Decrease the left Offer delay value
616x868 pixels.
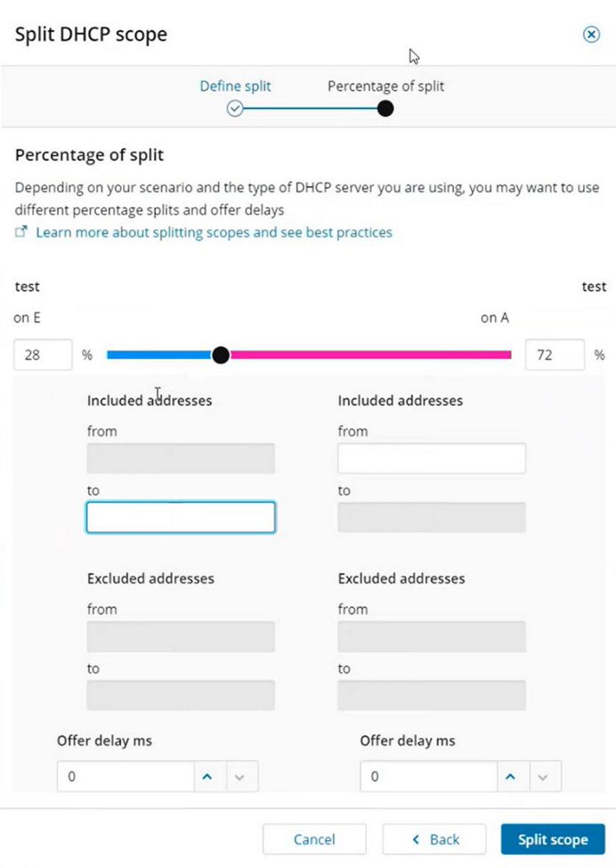tap(239, 776)
